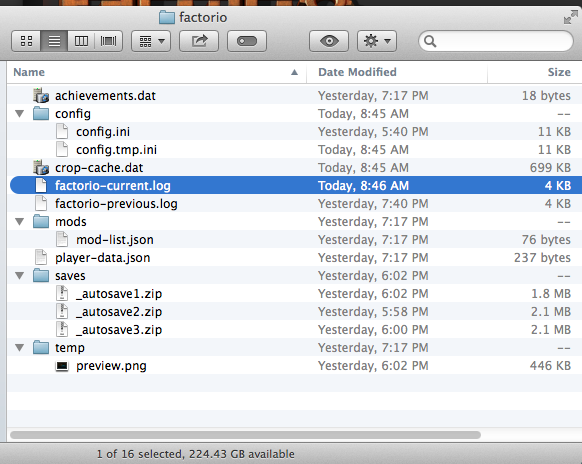Image resolution: width=582 pixels, height=464 pixels.
Task: Select the _autosave1.zip archive icon
Action: 62,293
